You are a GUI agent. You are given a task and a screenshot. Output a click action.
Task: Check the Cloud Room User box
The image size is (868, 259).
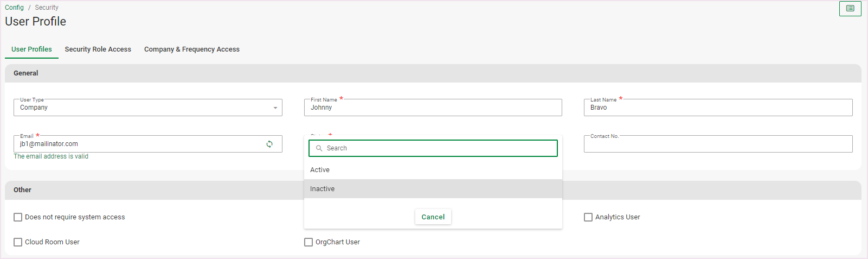click(18, 242)
